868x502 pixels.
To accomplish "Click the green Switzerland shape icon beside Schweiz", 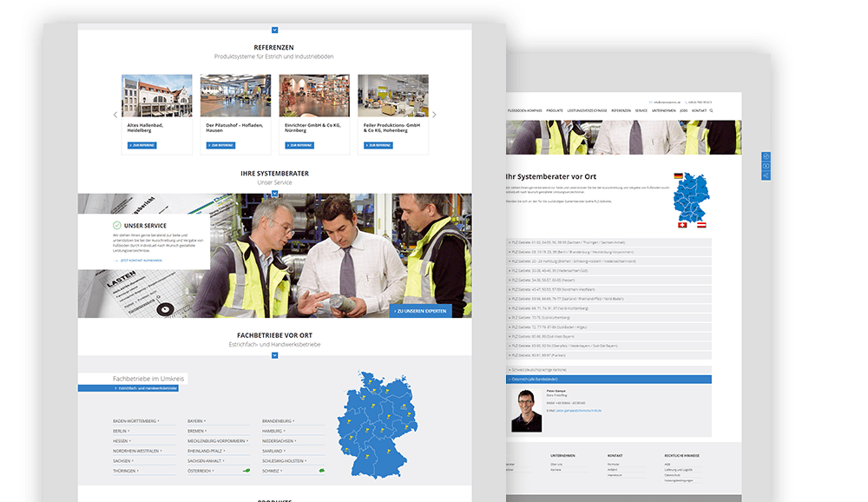I will (x=321, y=471).
